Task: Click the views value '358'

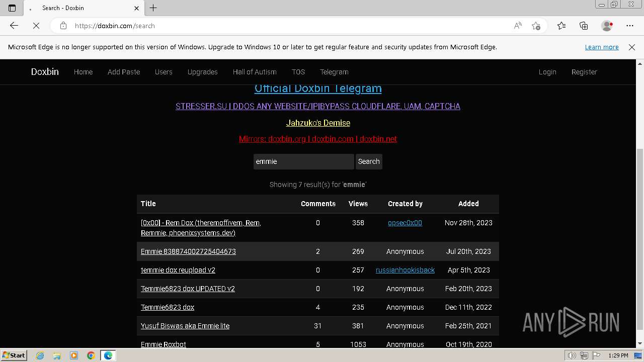Action: coord(358,223)
